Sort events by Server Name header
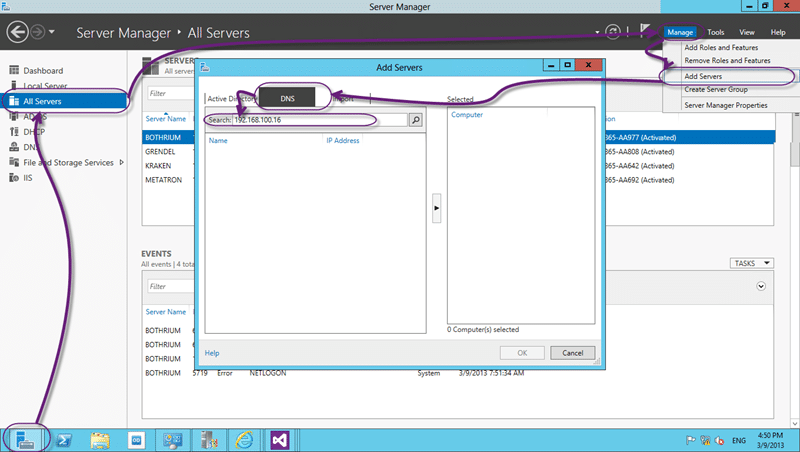Viewport: 800px width, 452px height. click(165, 312)
